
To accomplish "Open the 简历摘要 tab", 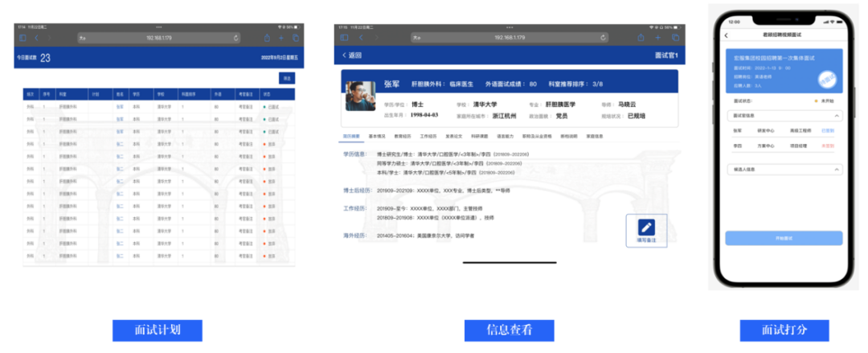I will point(351,136).
